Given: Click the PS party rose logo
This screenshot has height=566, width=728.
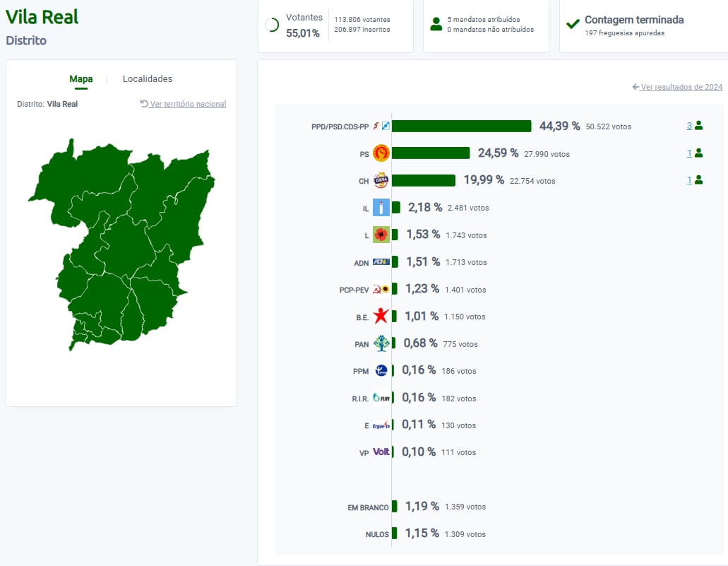Looking at the screenshot, I should [381, 153].
